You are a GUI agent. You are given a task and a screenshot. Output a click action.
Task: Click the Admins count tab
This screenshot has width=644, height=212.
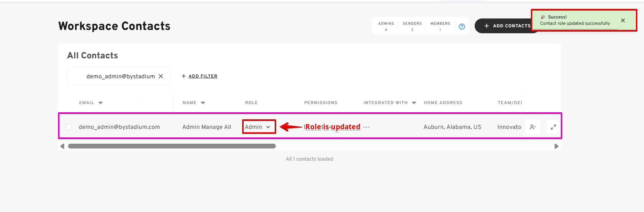386,26
